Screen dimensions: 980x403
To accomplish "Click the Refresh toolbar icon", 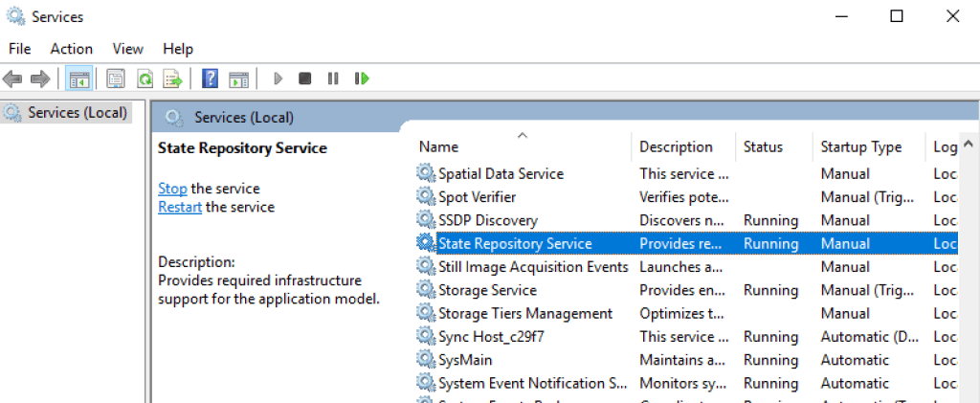I will [x=145, y=78].
